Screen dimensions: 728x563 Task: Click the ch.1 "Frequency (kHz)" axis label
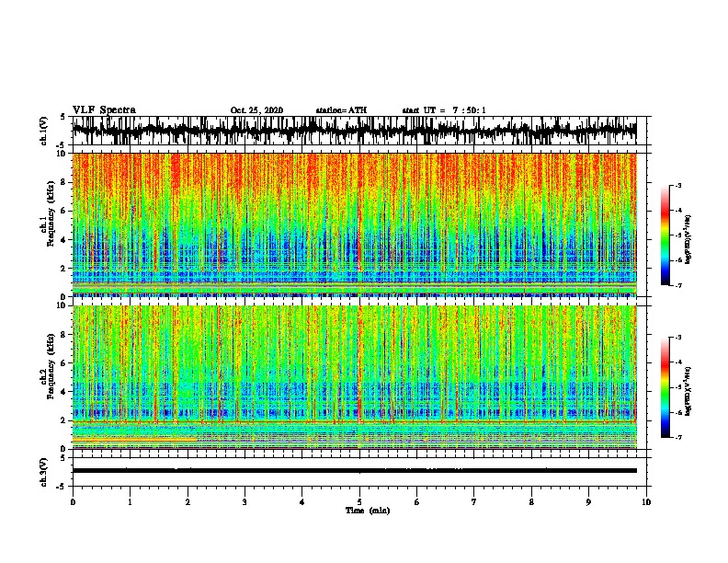click(51, 214)
